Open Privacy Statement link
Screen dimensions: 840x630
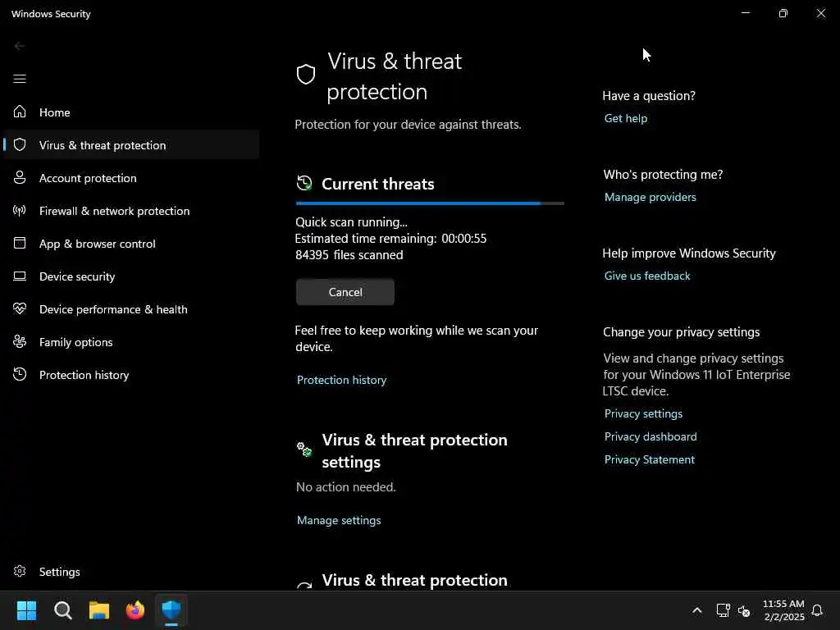650,459
